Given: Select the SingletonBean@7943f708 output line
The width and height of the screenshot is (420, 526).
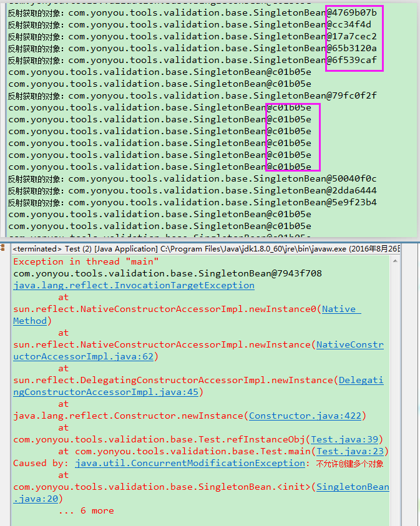Looking at the screenshot, I should tap(167, 273).
